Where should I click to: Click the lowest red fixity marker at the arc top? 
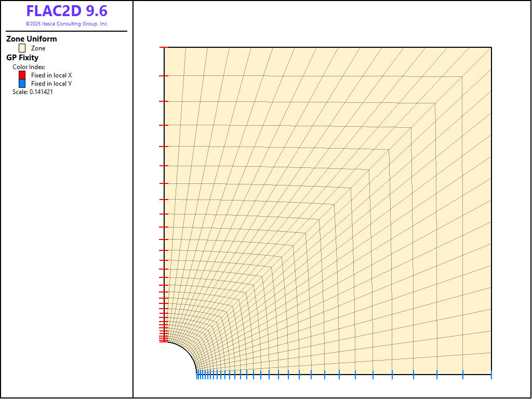tap(164, 342)
